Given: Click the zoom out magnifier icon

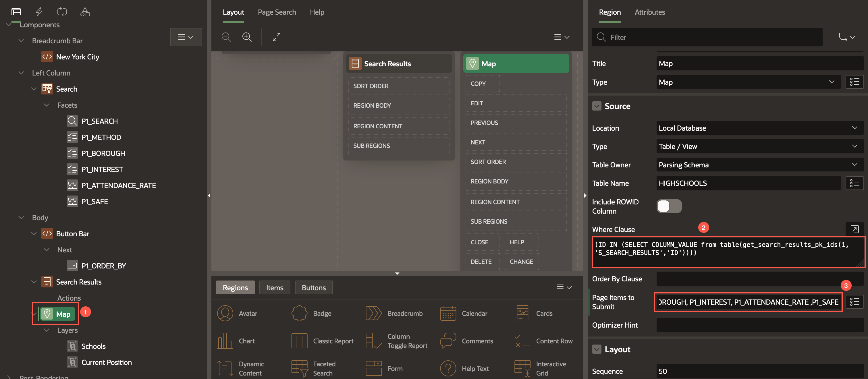Looking at the screenshot, I should click(226, 37).
